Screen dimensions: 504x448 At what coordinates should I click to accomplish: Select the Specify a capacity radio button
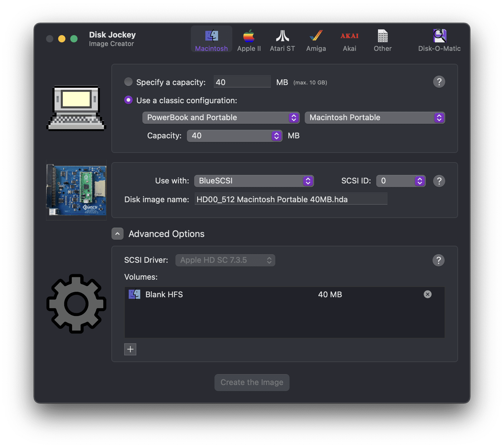coord(128,82)
